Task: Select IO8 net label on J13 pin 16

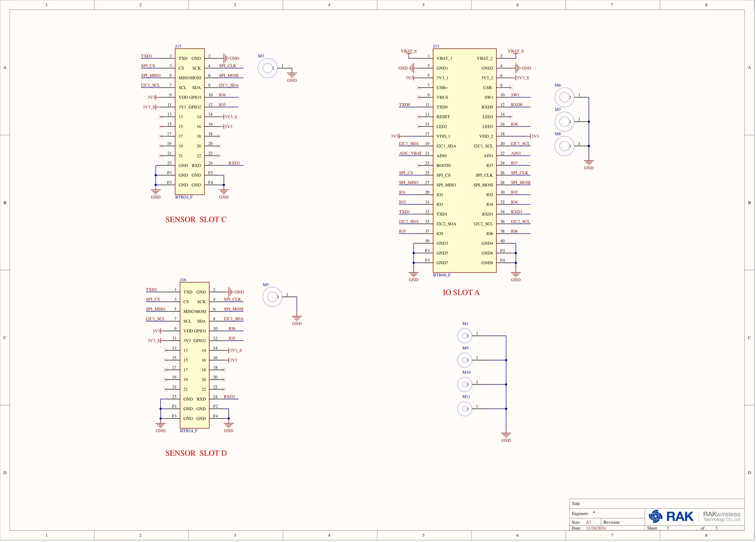Action: (514, 124)
